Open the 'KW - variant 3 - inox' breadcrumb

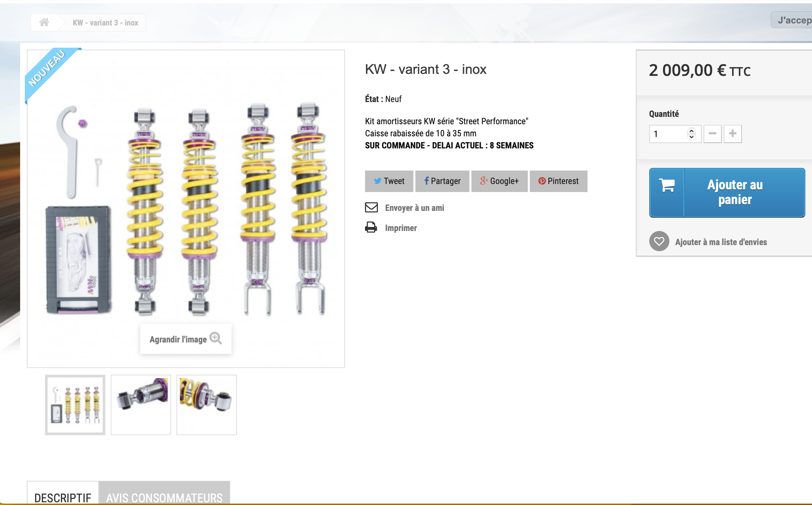point(105,23)
